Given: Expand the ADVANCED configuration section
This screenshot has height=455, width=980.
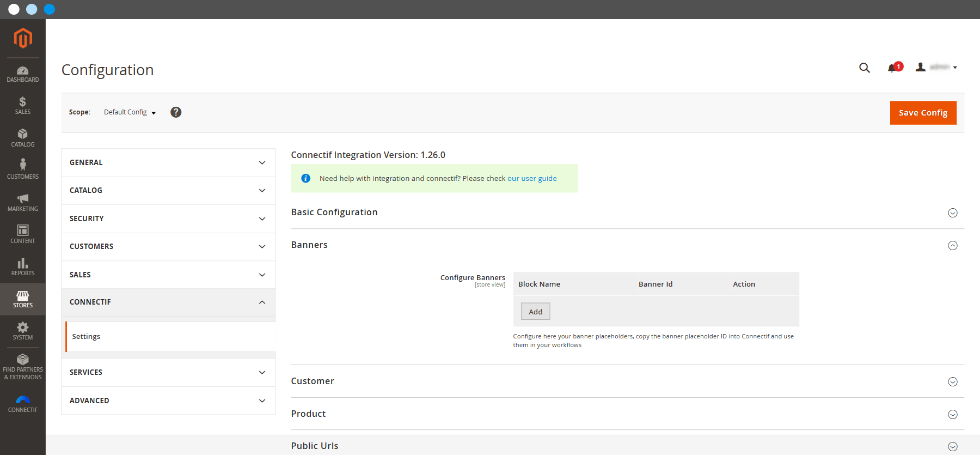Looking at the screenshot, I should [x=168, y=401].
